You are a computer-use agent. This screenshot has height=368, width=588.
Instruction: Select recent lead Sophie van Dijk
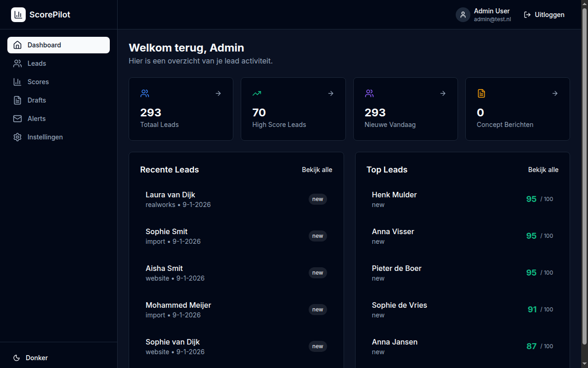tap(236, 346)
